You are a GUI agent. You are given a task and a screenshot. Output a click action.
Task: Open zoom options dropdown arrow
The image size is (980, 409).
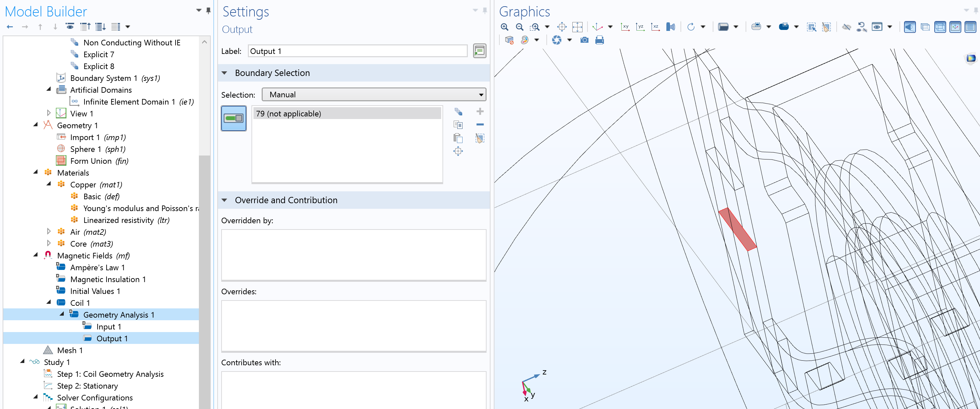547,27
